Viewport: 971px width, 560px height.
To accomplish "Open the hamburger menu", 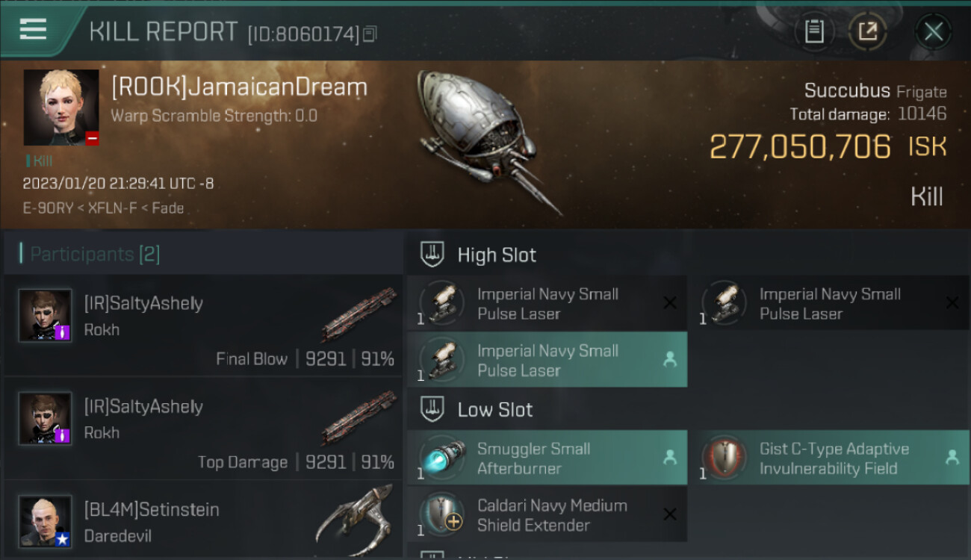I will [x=33, y=30].
